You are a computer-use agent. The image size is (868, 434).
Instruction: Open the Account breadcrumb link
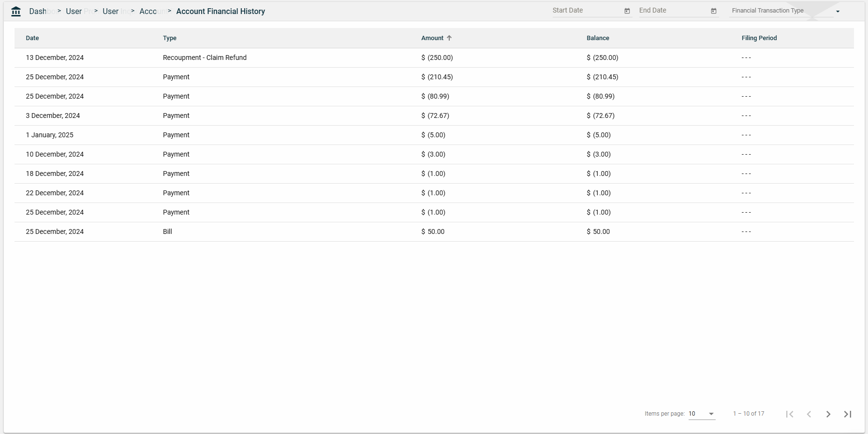(x=148, y=11)
